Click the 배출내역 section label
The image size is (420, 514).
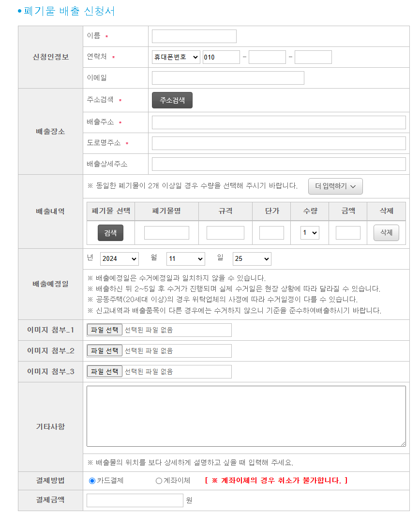pyautogui.click(x=50, y=212)
